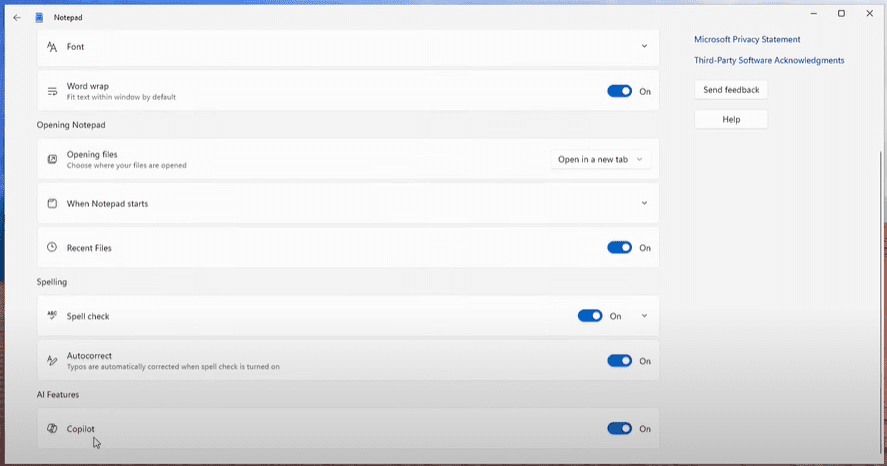Image resolution: width=887 pixels, height=466 pixels.
Task: Click the Help button
Action: coord(731,119)
